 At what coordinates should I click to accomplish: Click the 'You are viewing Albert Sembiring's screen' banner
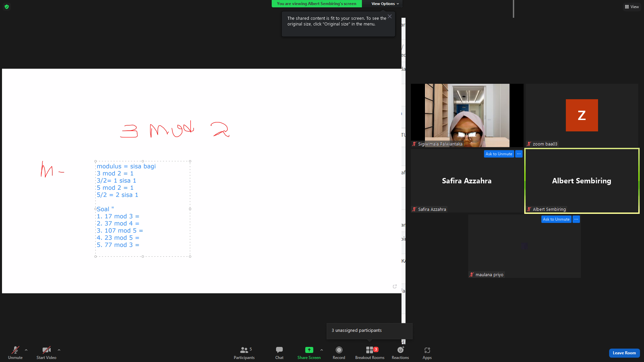tap(317, 4)
